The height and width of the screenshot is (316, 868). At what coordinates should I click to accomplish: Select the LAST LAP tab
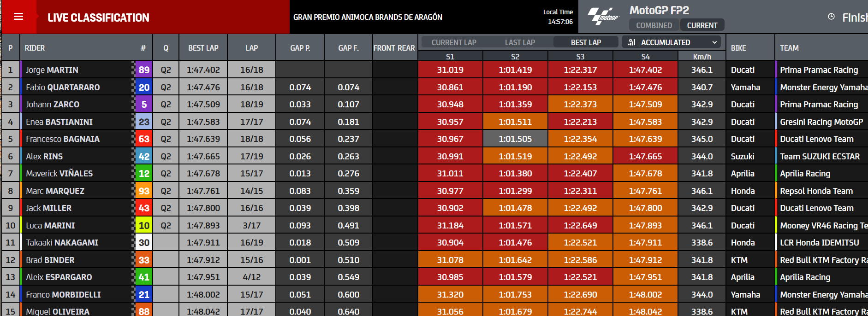point(520,42)
